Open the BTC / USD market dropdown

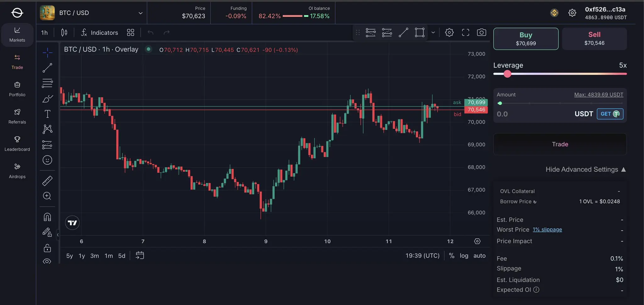click(92, 13)
